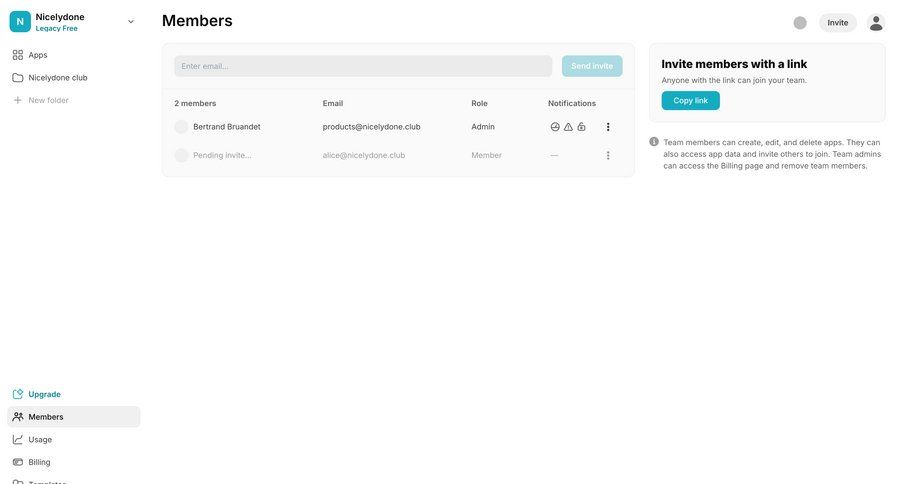This screenshot has height=484, width=900.
Task: Click the New folder plus icon
Action: tap(18, 100)
